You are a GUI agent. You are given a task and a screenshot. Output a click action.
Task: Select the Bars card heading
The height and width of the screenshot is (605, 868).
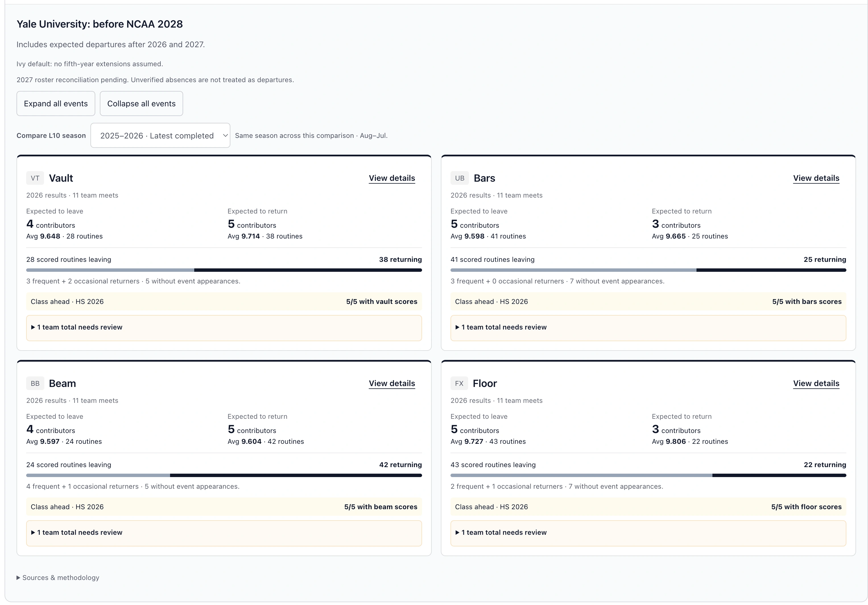point(484,178)
